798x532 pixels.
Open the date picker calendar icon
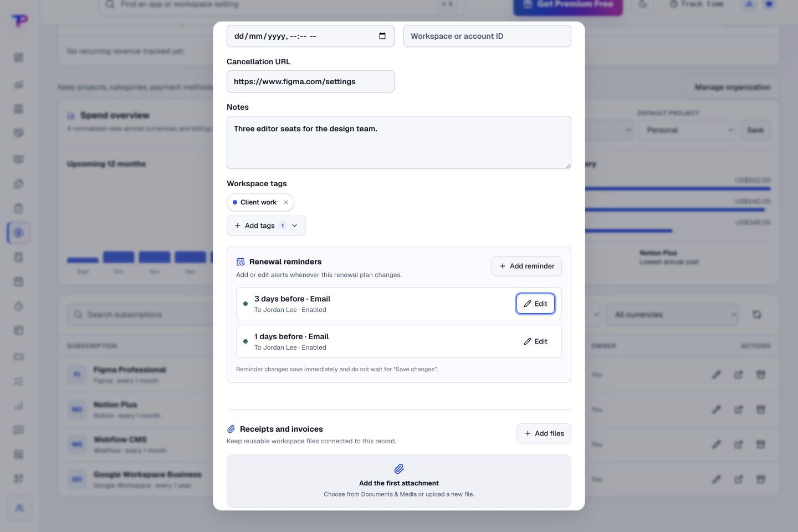pyautogui.click(x=382, y=36)
